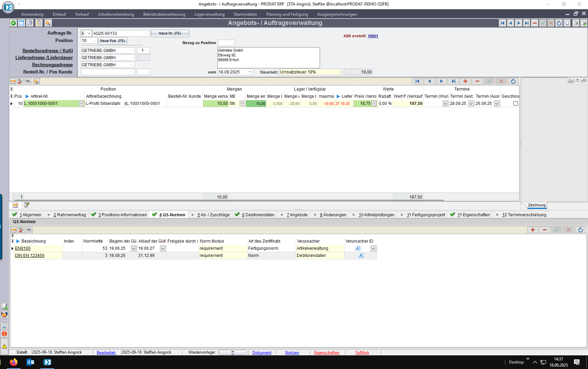Click the green checkmark icon in top toolbar
This screenshot has width=588, height=369.
13,23
